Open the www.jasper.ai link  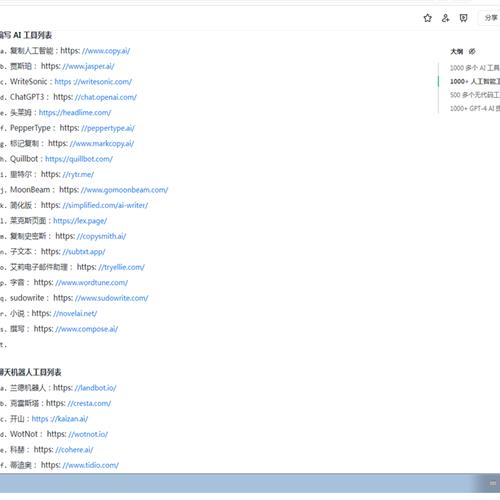[88, 66]
